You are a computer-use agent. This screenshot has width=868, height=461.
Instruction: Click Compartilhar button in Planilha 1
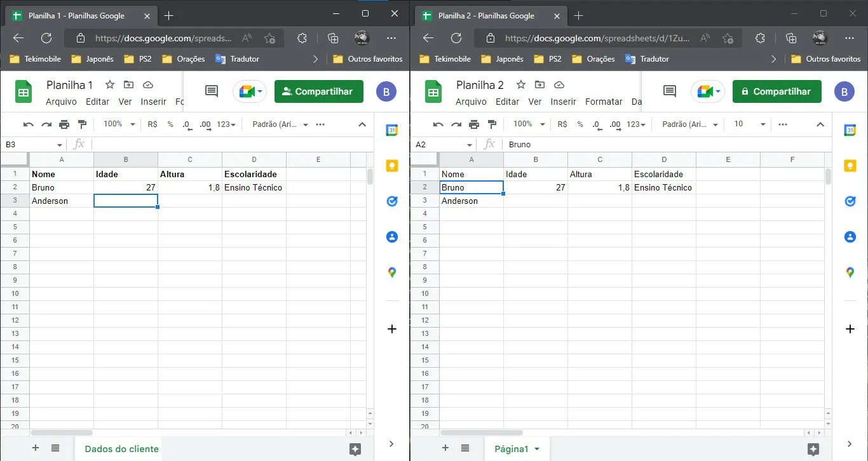click(318, 91)
